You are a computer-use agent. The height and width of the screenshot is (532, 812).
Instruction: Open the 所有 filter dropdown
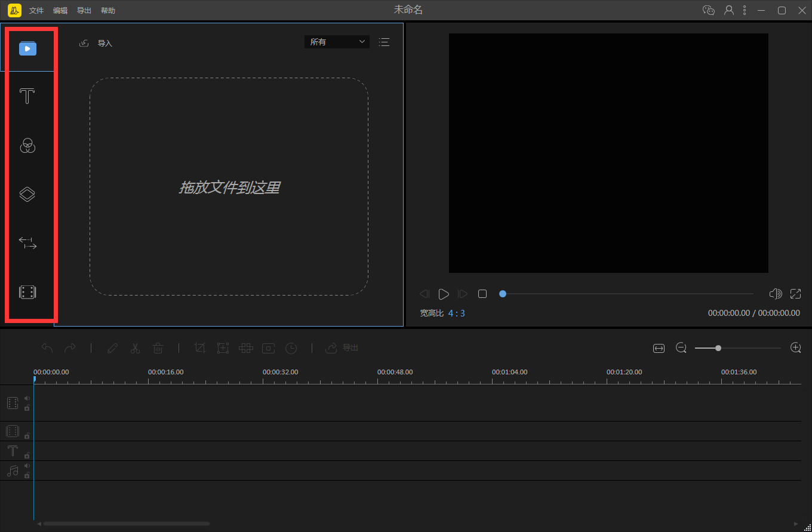click(337, 42)
